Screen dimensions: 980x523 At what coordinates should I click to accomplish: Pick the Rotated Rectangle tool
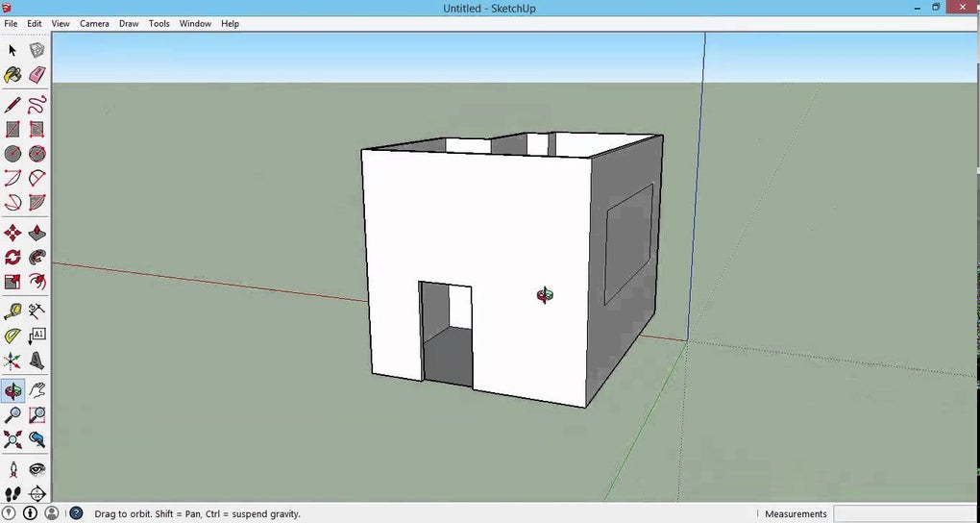pyautogui.click(x=37, y=129)
